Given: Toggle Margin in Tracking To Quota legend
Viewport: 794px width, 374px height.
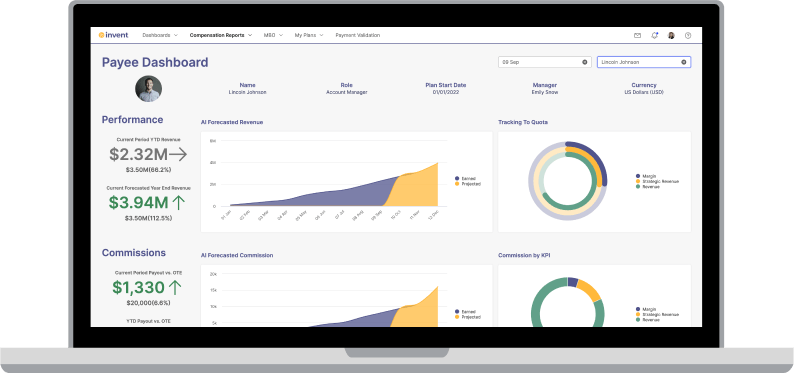Looking at the screenshot, I should coord(646,176).
